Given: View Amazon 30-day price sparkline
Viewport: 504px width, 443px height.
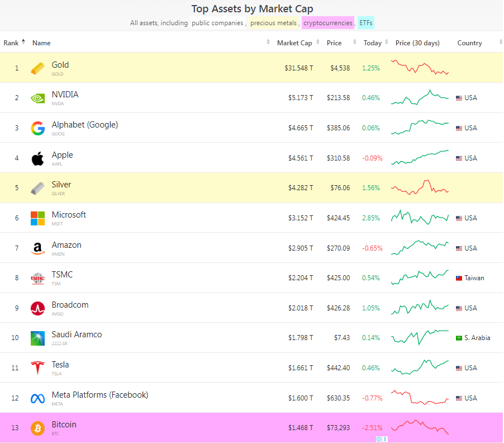Looking at the screenshot, I should pos(420,248).
